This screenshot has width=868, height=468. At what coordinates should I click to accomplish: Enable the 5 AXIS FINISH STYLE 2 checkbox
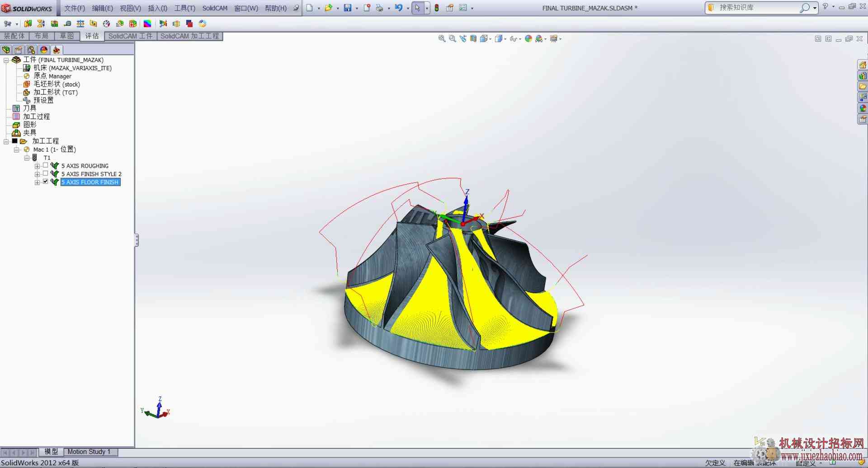tap(45, 173)
